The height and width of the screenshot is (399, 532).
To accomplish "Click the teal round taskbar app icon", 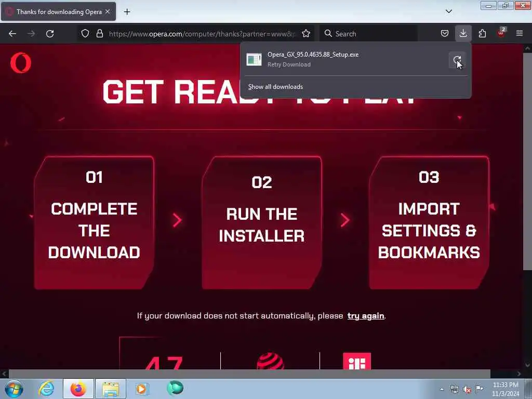I will point(175,388).
